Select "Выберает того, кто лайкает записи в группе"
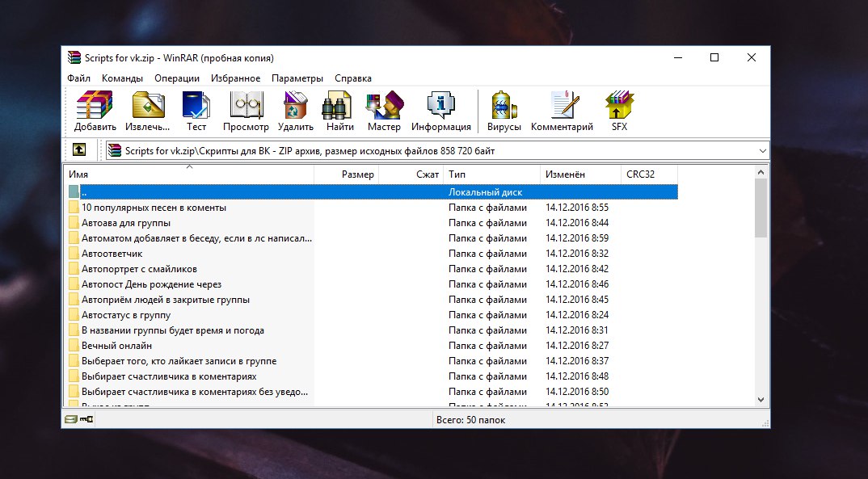The height and width of the screenshot is (479, 868). [x=179, y=361]
